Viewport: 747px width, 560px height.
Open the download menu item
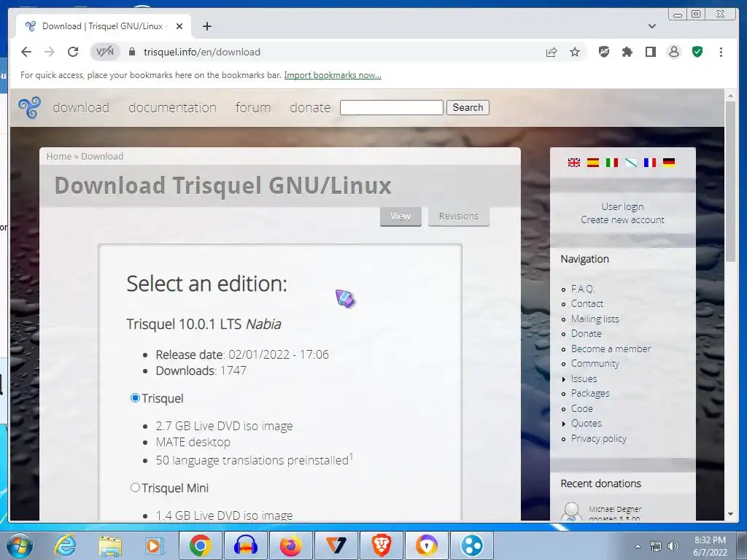(x=81, y=108)
